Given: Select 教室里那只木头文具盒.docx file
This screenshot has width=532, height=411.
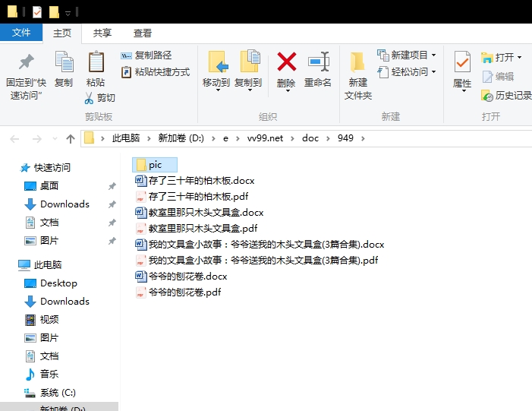Looking at the screenshot, I should point(200,213).
